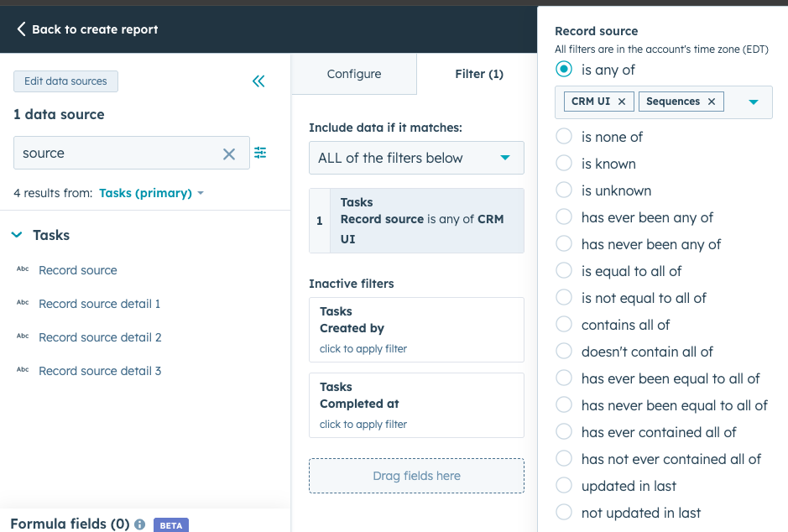Switch to the Filter (1) tab
The image size is (788, 532).
tap(478, 74)
